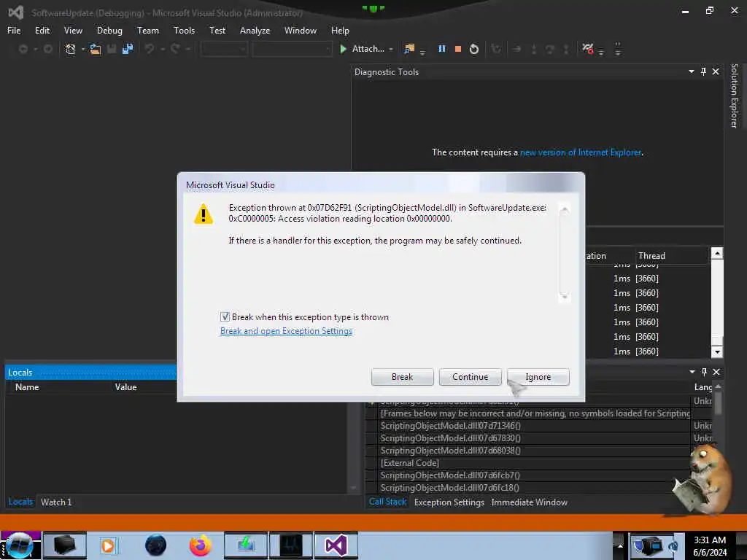Open Attach button dropdown arrow

[x=391, y=49]
